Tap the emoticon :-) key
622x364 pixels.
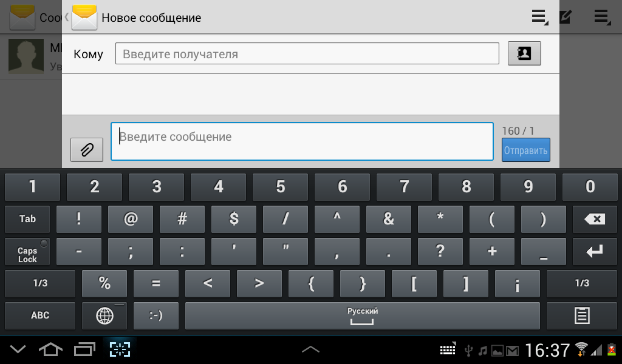coord(156,315)
